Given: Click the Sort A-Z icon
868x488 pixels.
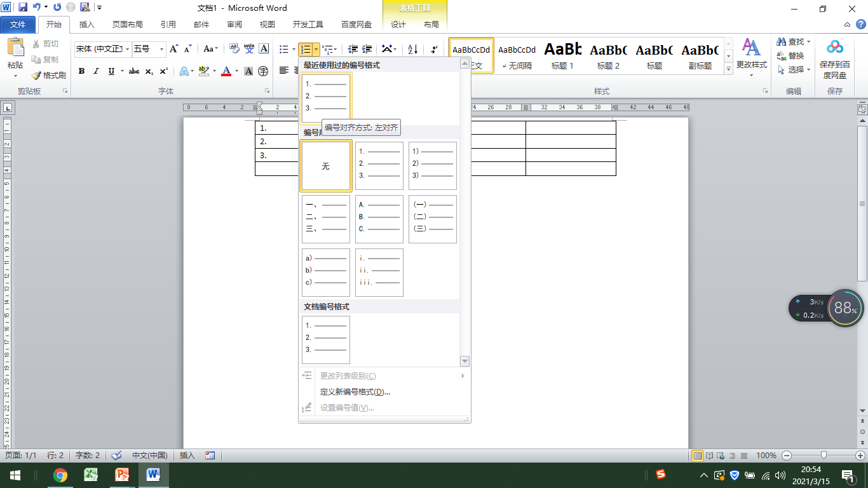Looking at the screenshot, I should [x=412, y=49].
